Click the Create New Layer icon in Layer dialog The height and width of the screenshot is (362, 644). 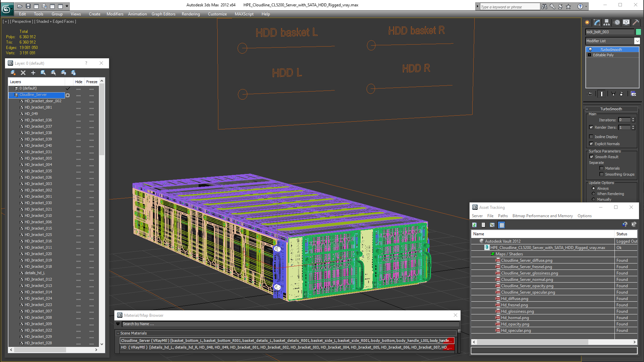coord(13,73)
